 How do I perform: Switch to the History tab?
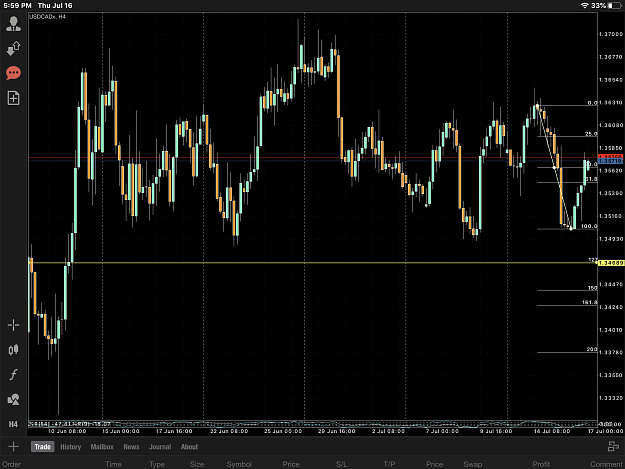71,447
